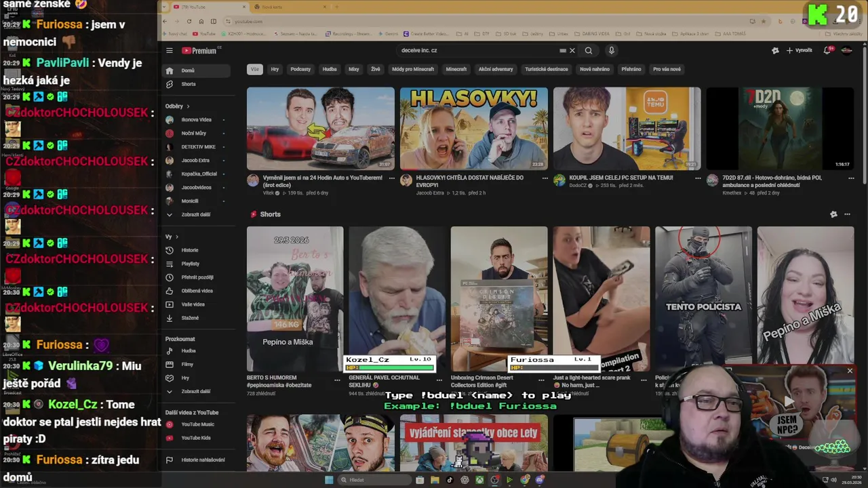
Task: Open the Windows Start button
Action: (329, 480)
